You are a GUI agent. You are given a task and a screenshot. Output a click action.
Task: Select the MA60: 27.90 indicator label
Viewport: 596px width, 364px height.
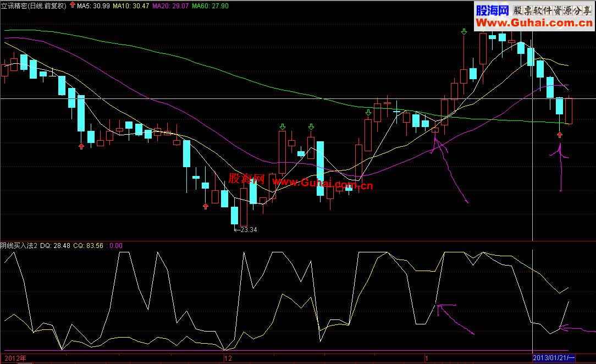210,5
